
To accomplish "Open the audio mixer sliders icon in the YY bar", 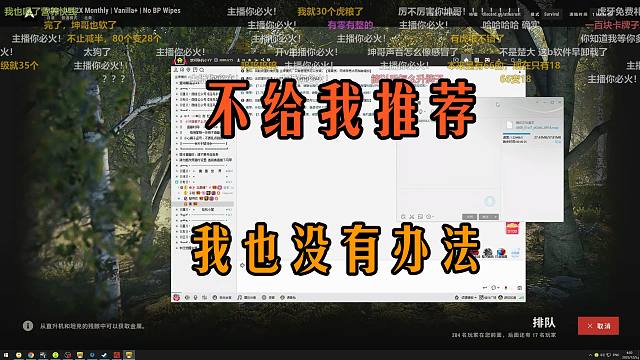I will (x=204, y=298).
